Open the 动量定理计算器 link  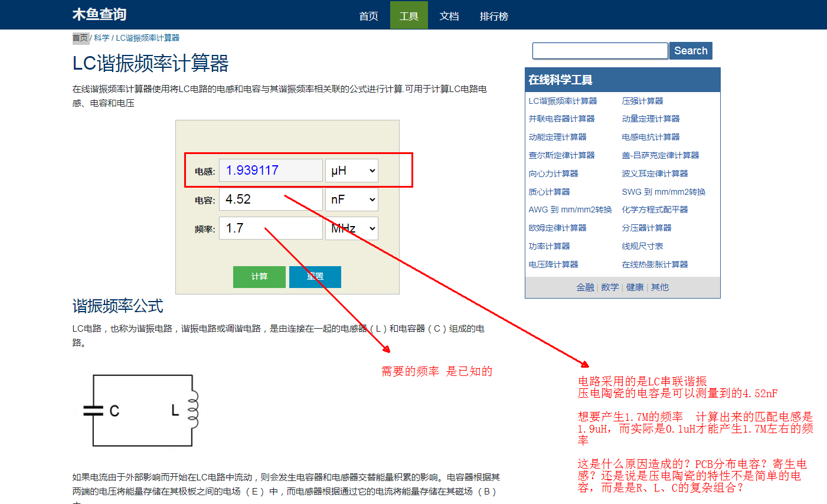(x=651, y=119)
